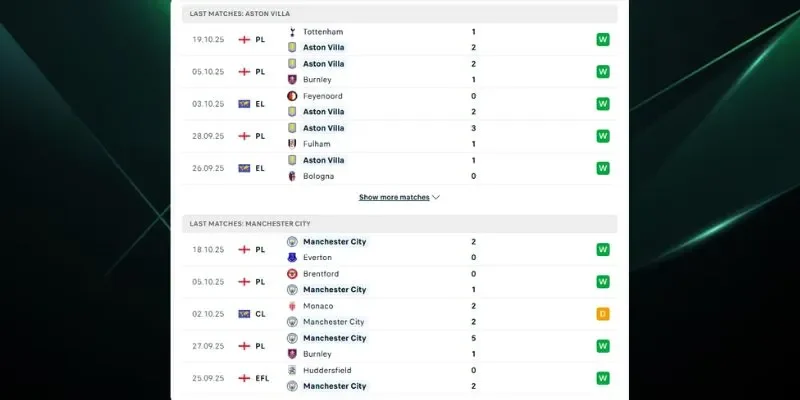Click the Monaco club crest icon
Viewport: 800px width, 400px height.
click(x=292, y=306)
